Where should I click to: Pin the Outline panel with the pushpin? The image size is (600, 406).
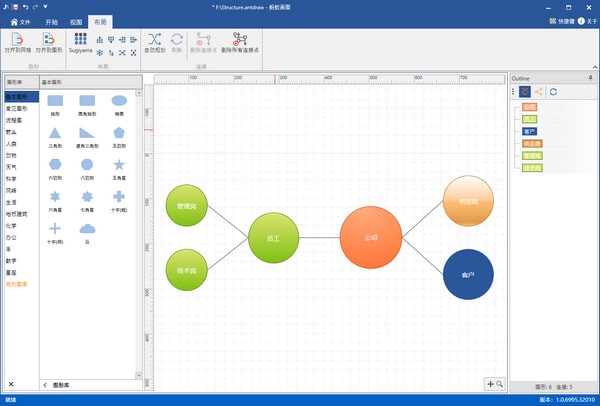point(590,78)
